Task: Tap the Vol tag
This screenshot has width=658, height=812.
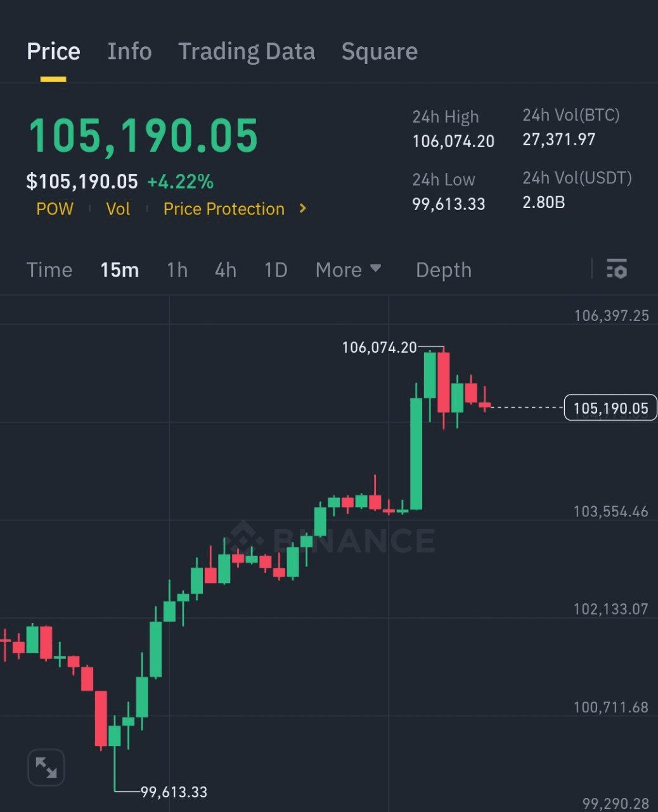Action: click(x=118, y=209)
